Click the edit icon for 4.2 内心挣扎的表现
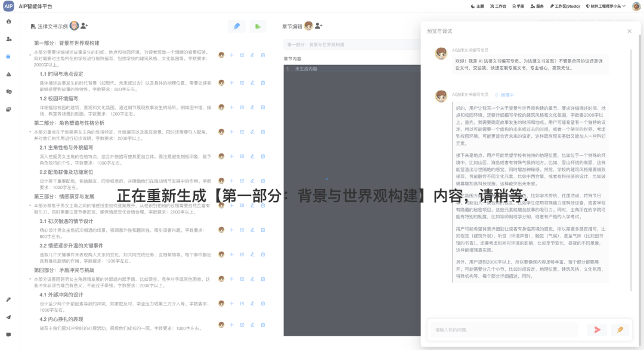This screenshot has width=644, height=350. [242, 325]
